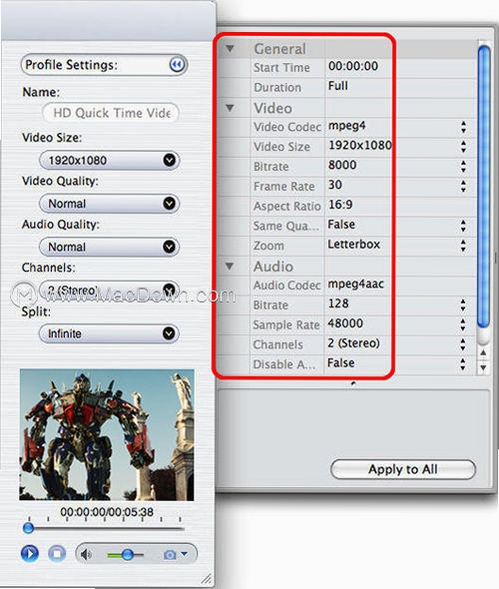Click the Disable Audio row stepper
Viewport: 499px width, 589px height.
(x=463, y=364)
